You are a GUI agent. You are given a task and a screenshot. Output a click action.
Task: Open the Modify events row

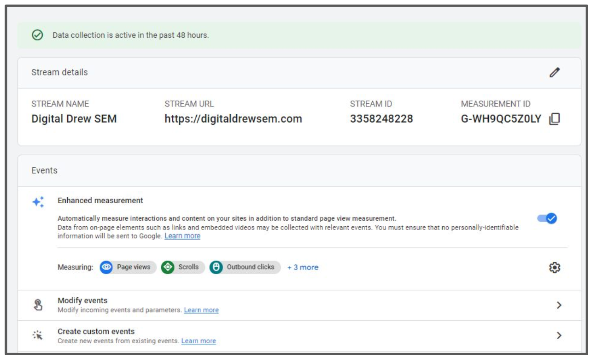pos(82,300)
